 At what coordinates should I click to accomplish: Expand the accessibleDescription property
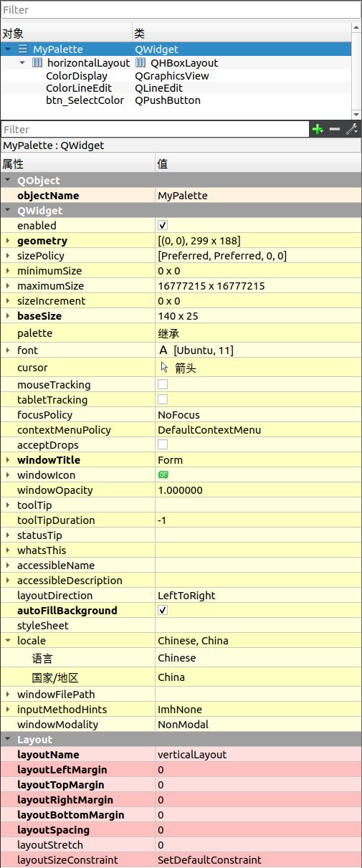coord(7,581)
